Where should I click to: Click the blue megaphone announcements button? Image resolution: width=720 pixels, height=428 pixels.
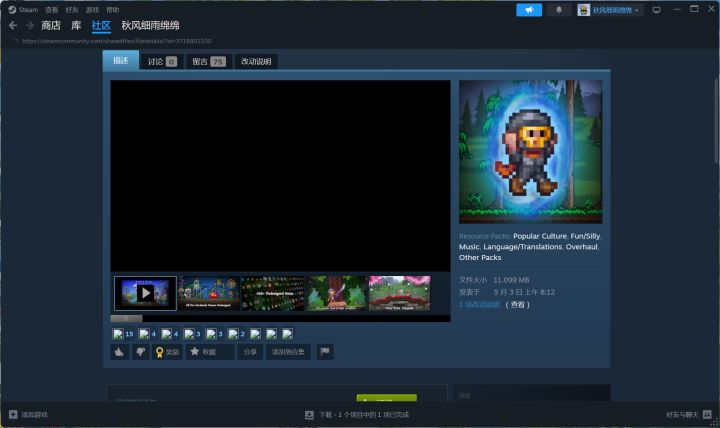529,10
